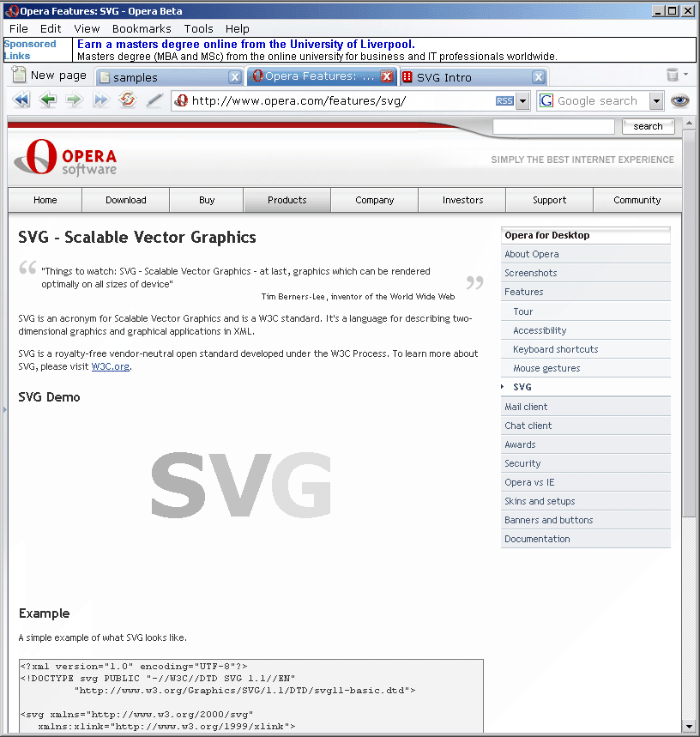Close the SVG Intro tab

[x=539, y=77]
